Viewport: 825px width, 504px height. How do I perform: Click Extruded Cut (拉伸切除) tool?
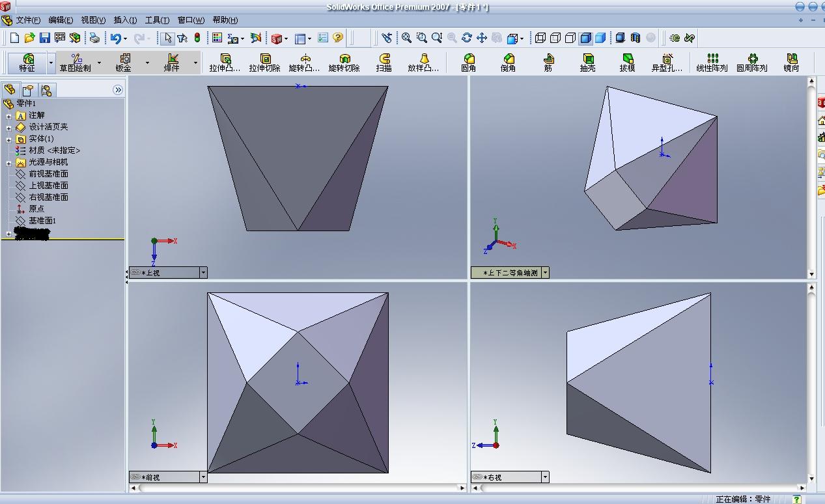tap(264, 63)
